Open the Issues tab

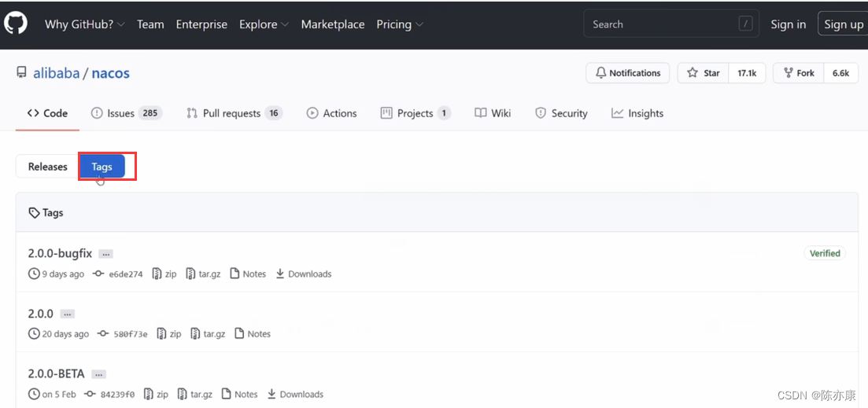click(x=126, y=113)
